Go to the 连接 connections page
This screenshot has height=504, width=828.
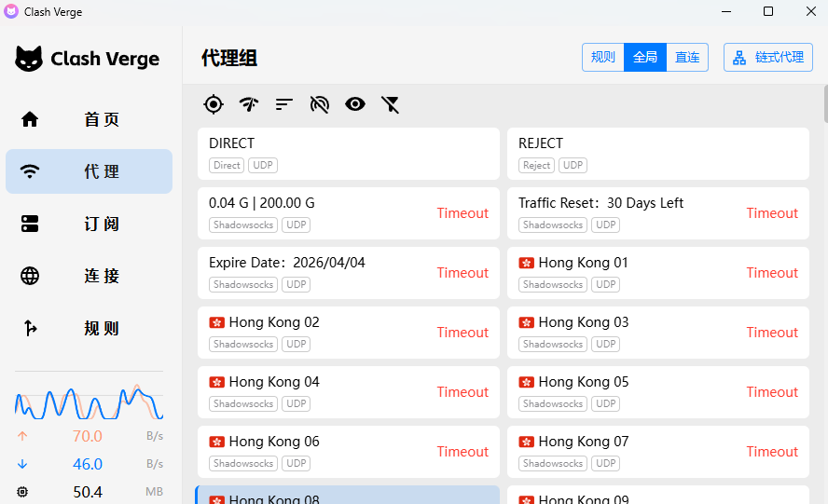pyautogui.click(x=89, y=276)
